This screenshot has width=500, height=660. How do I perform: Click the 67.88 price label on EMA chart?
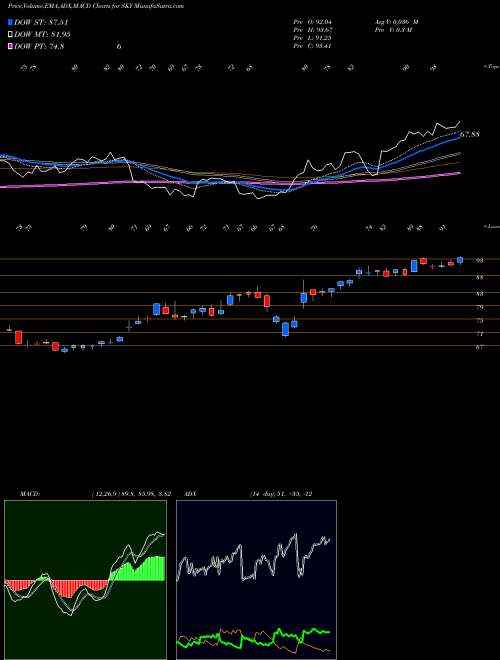click(x=469, y=135)
